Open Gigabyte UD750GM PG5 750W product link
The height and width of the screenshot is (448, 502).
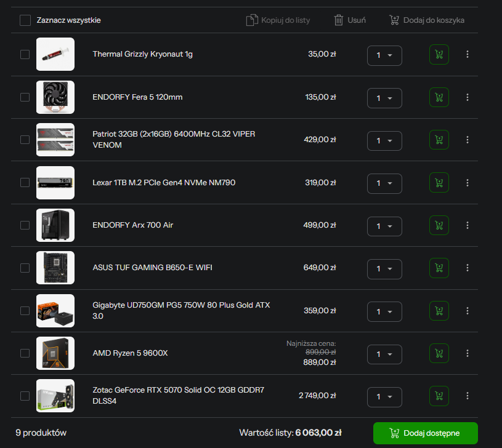181,311
